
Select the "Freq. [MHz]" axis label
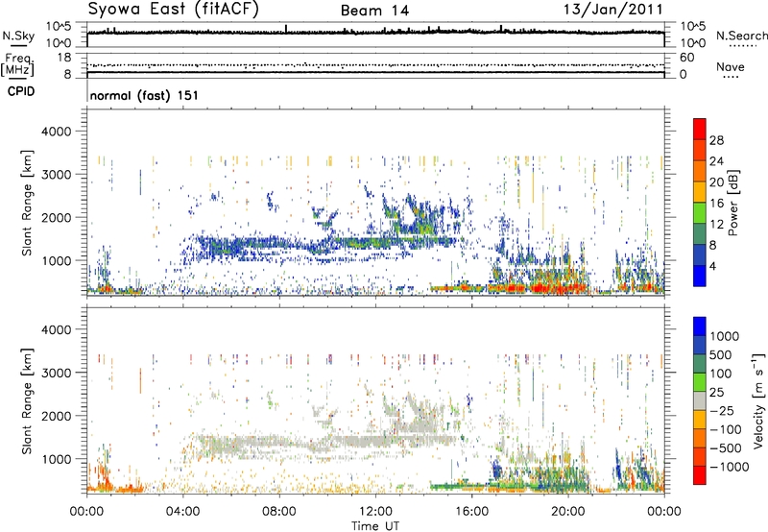(18, 65)
